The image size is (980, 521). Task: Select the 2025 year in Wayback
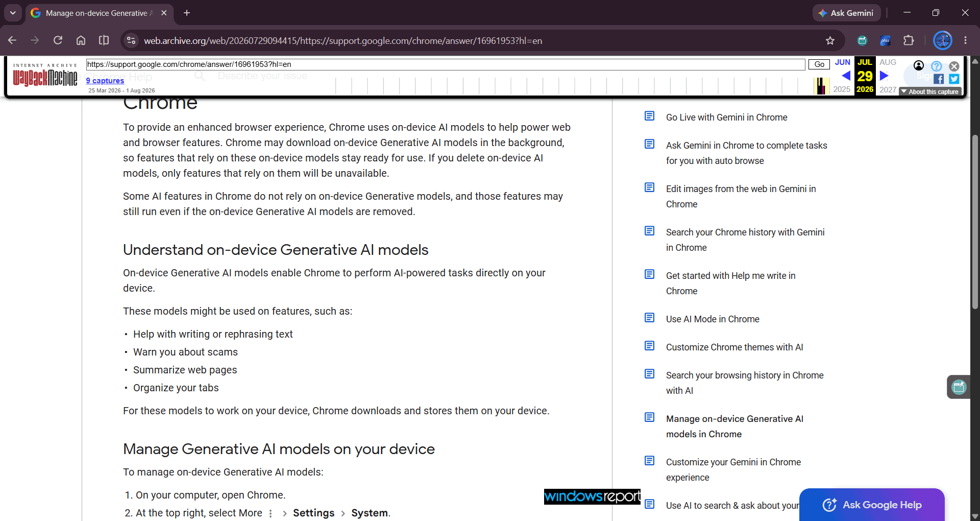point(842,89)
